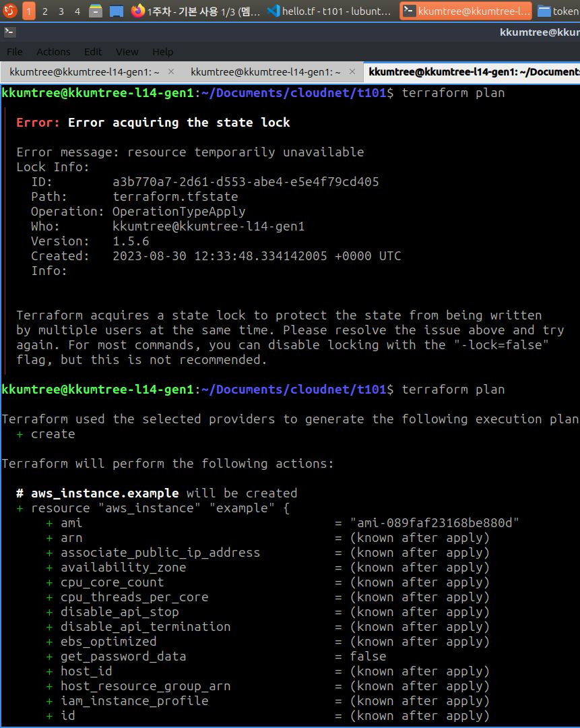
Task: Click the resource "aws_instance" "example" line
Action: [153, 508]
